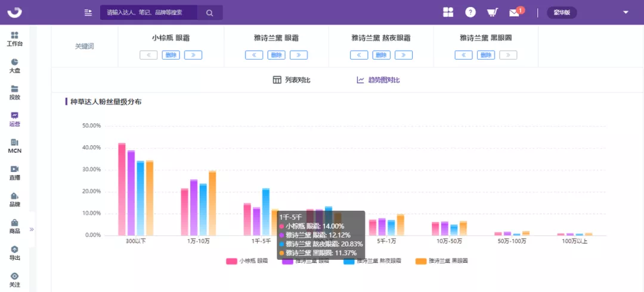The height and width of the screenshot is (292, 644).
Task: Delete the 雅诗兰黛 眼霜 keyword
Action: point(277,55)
